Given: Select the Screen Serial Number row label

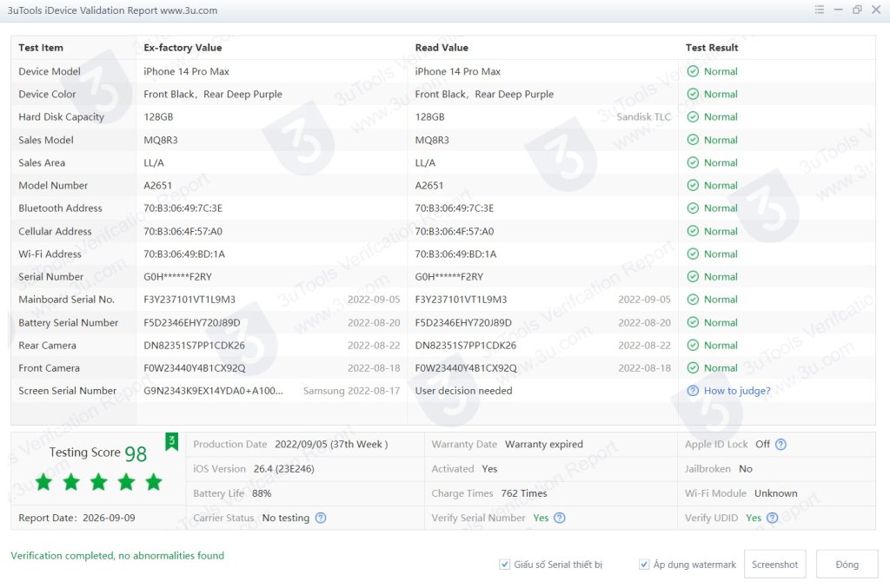Looking at the screenshot, I should [x=68, y=391].
